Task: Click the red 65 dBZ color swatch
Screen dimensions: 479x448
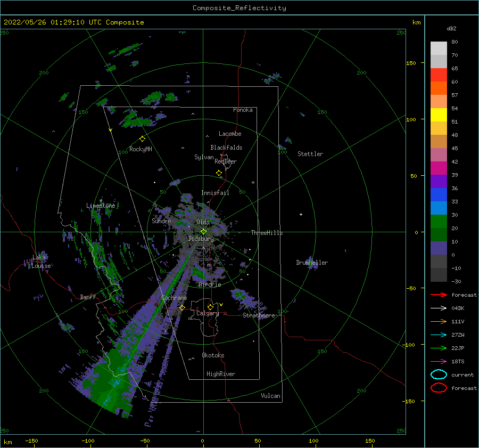Action: (439, 75)
